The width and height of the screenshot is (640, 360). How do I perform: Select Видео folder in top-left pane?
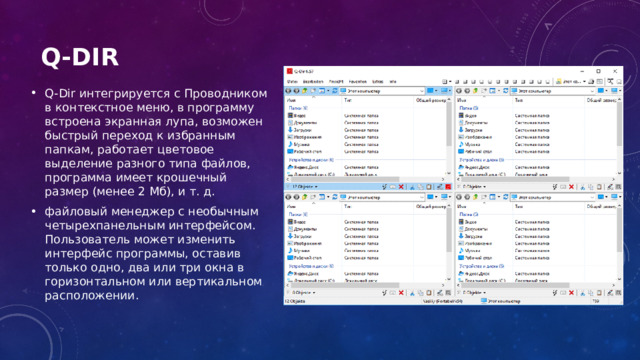pos(297,116)
